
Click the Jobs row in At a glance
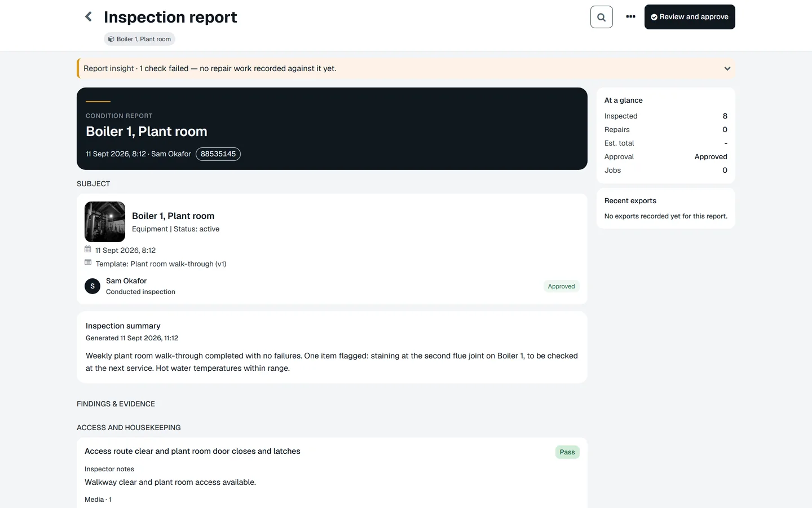[666, 170]
